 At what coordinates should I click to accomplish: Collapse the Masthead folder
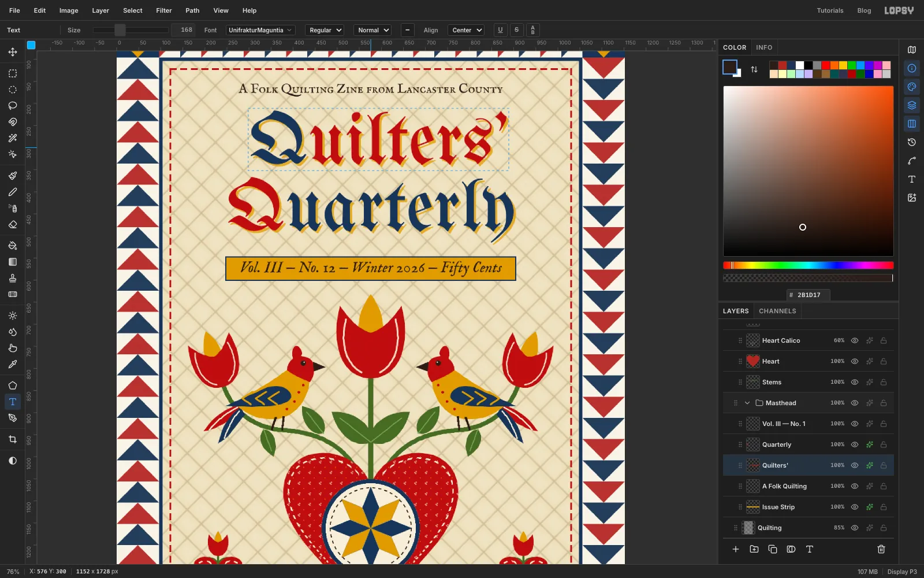[x=747, y=403]
